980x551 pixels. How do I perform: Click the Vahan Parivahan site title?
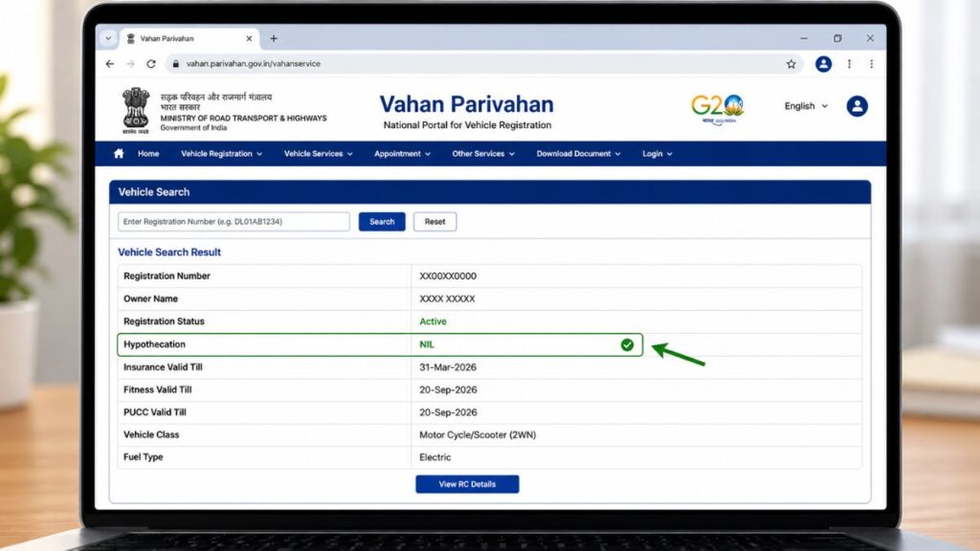pyautogui.click(x=466, y=104)
